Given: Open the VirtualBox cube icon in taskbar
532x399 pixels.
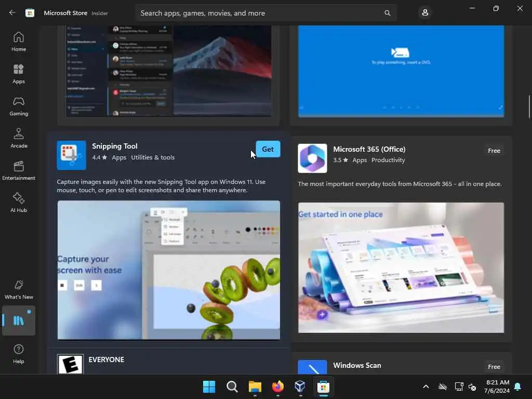Looking at the screenshot, I should tap(300, 387).
